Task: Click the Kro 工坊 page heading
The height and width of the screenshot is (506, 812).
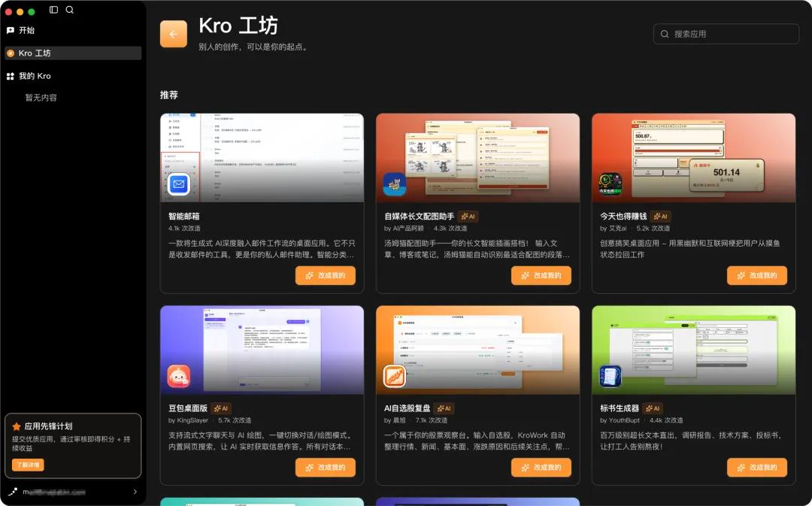Action: coord(238,26)
